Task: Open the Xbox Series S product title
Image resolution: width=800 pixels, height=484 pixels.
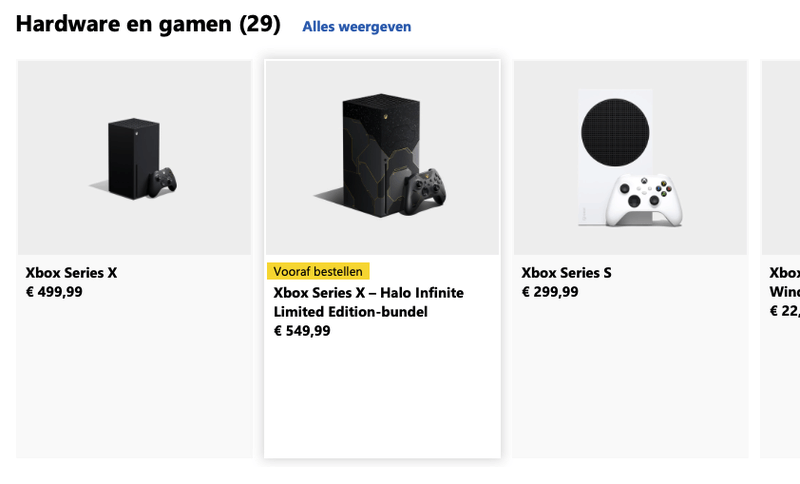Action: (x=566, y=273)
